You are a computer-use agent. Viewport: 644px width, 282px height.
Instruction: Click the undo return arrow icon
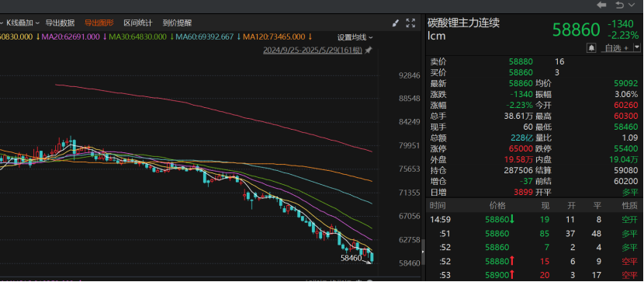tap(620, 5)
